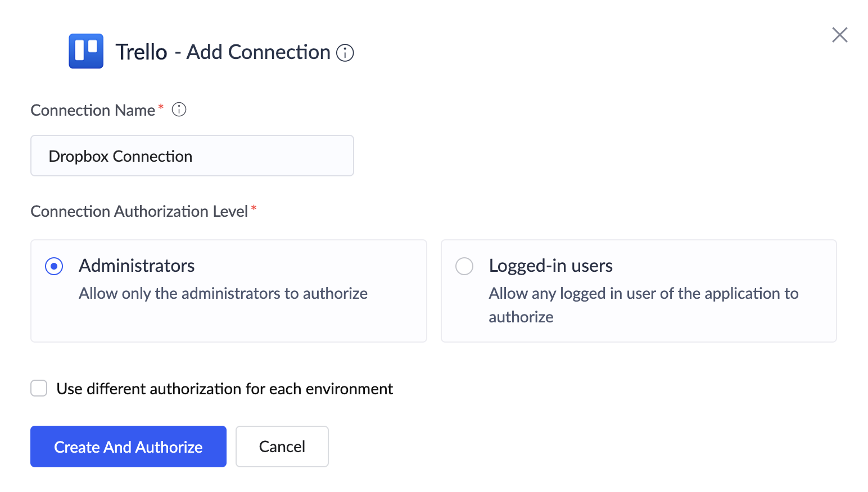Click the "Connection Authorization Level" label
The width and height of the screenshot is (868, 492).
coord(139,211)
